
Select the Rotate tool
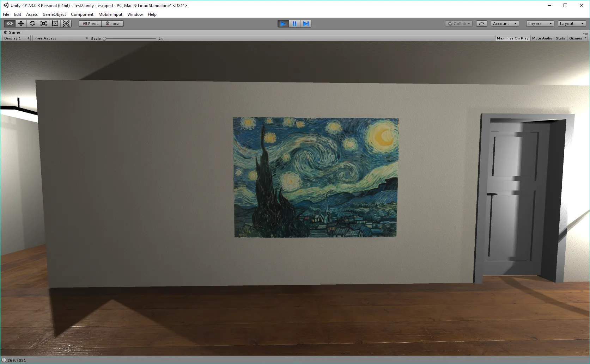[x=32, y=24]
